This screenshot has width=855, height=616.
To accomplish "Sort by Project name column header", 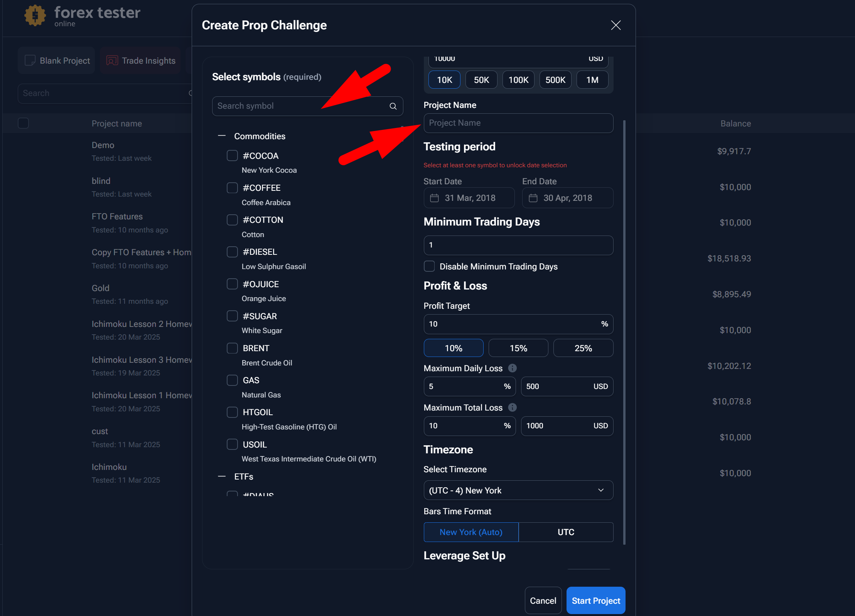I will 117,123.
